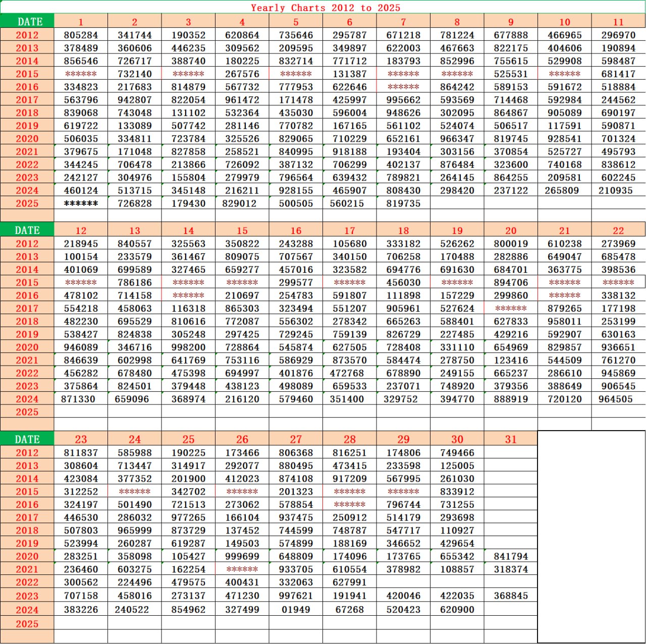Select the cell containing 749466
The height and width of the screenshot is (644, 646).
click(457, 452)
